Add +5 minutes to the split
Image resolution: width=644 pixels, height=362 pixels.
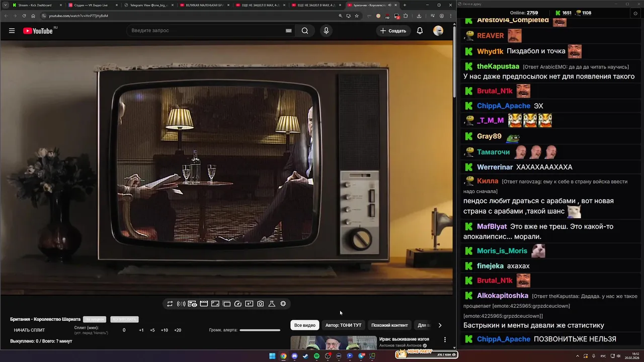[152, 330]
